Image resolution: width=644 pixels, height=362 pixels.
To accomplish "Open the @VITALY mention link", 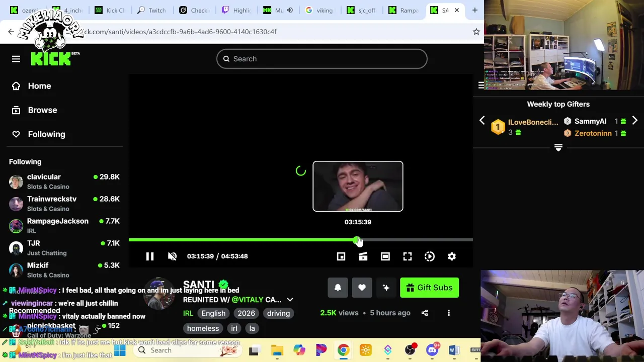I will (x=248, y=300).
